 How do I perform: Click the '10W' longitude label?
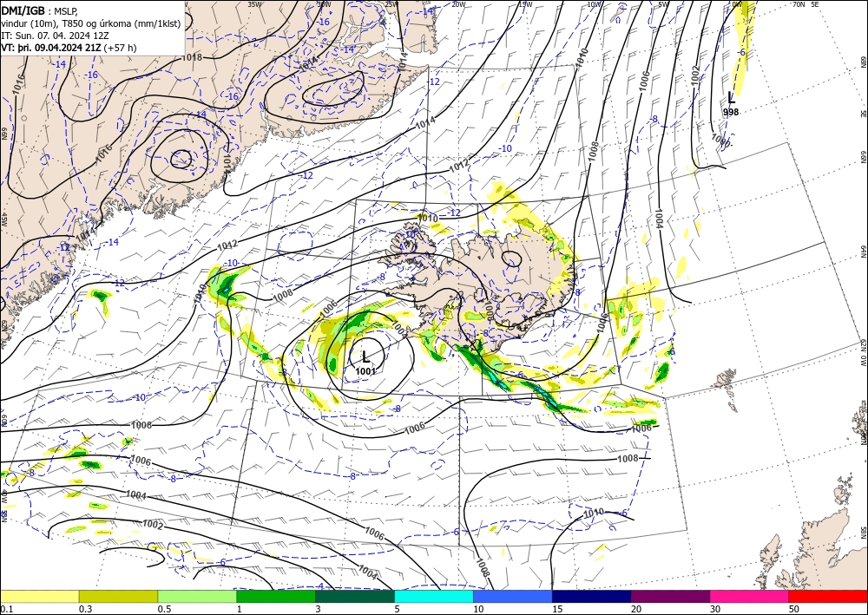(x=594, y=4)
